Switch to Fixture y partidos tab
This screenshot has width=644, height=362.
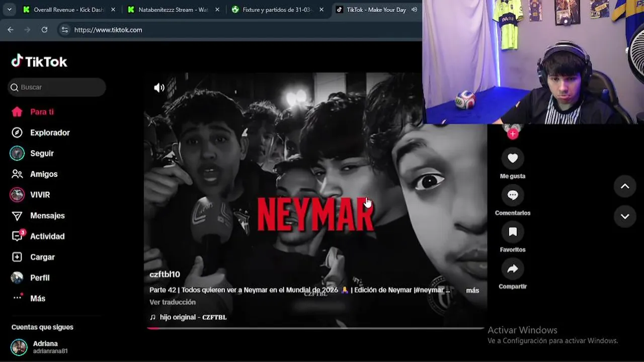point(277,10)
